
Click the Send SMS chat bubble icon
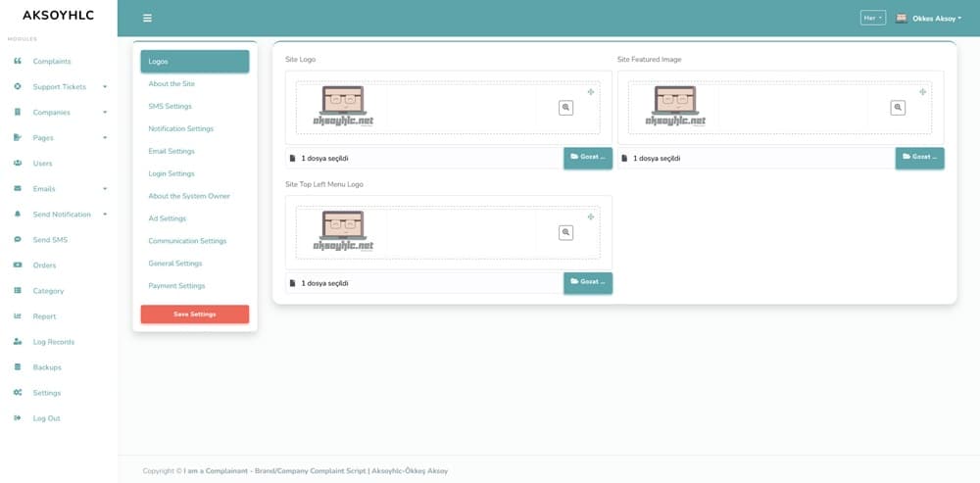click(18, 240)
